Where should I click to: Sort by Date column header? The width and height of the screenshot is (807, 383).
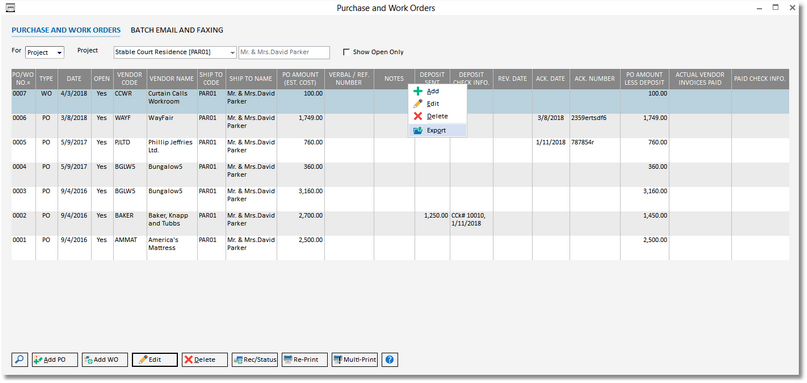74,79
